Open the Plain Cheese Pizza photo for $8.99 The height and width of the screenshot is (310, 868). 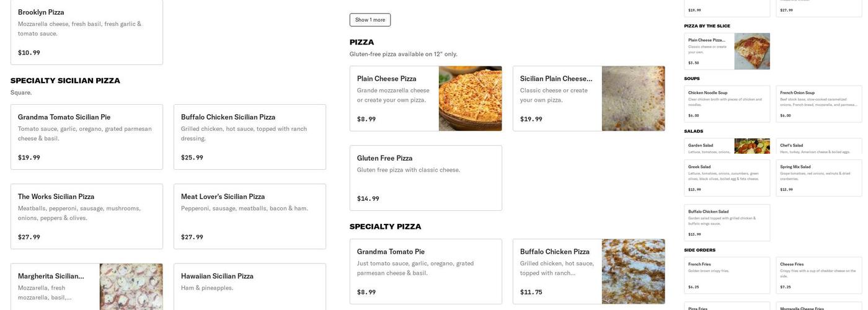(470, 99)
